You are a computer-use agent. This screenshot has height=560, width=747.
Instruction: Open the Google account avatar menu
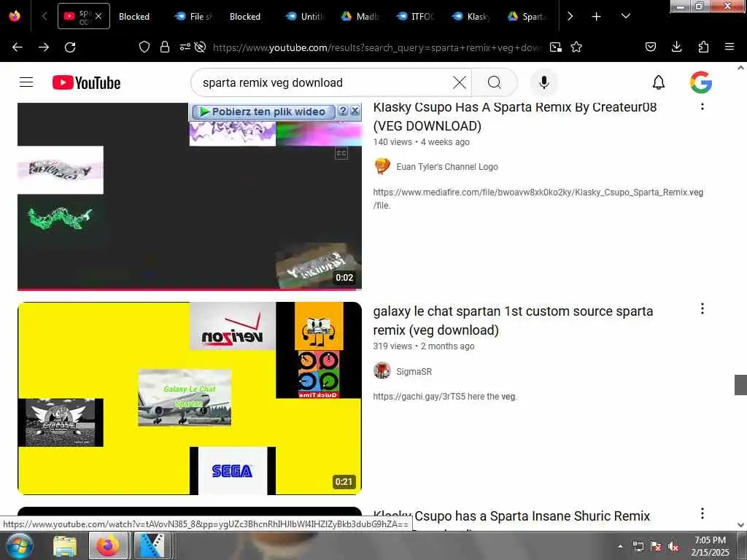pos(701,82)
